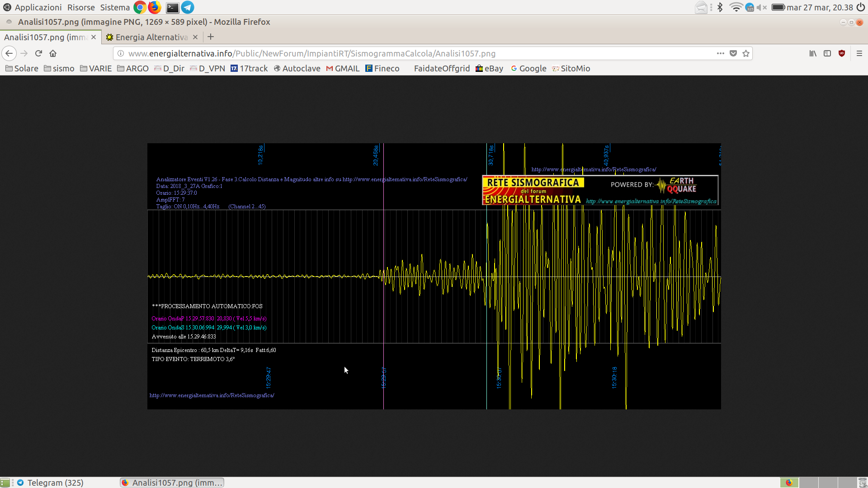This screenshot has width=868, height=488.
Task: Open the D_VPN bookmark
Action: pyautogui.click(x=207, y=68)
